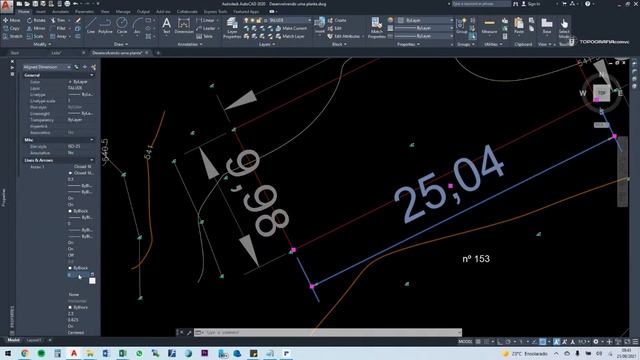Collapse the Lines & Arrows section
640x360 pixels.
(x=92, y=160)
